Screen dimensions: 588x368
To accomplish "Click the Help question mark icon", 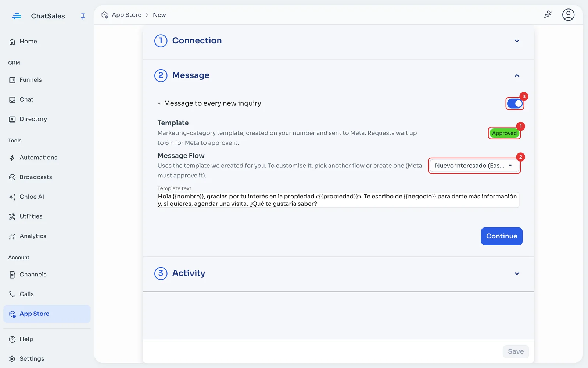I will click(x=12, y=339).
